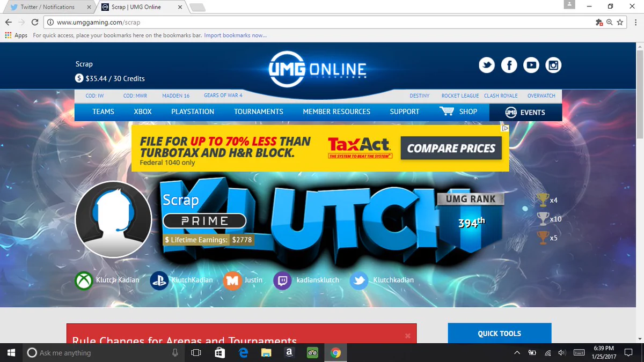Reload the page with refresh button
Screen dimensions: 644x362
(35, 22)
